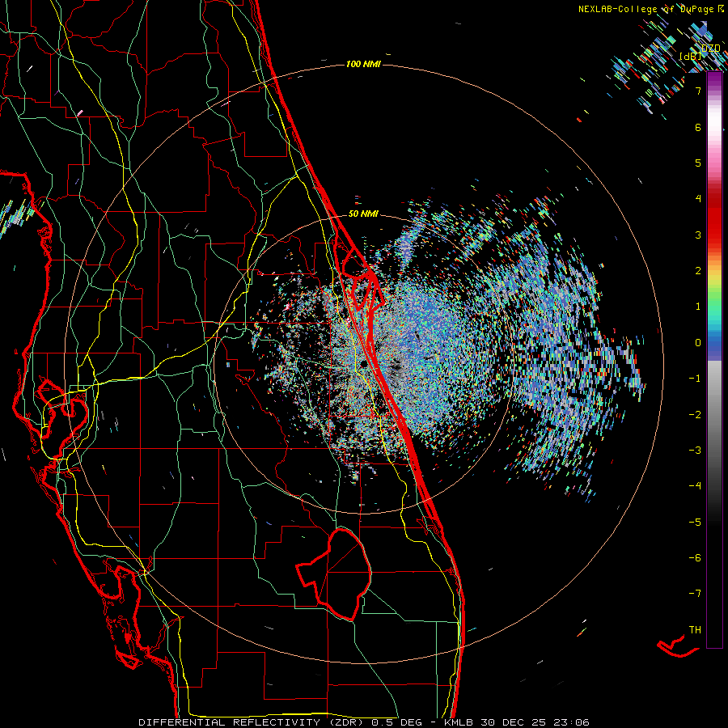Click the 2 dB value on the color scale
This screenshot has height=728, width=728.
point(698,271)
